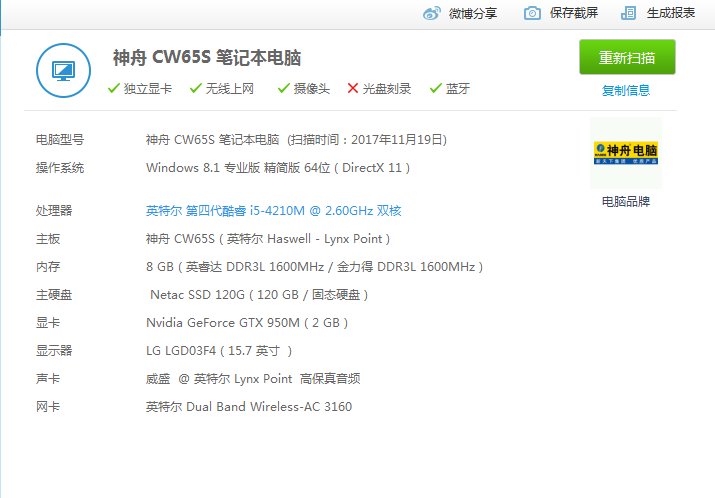This screenshot has height=498, width=715.
Task: Click the Weibo share icon
Action: click(x=431, y=14)
